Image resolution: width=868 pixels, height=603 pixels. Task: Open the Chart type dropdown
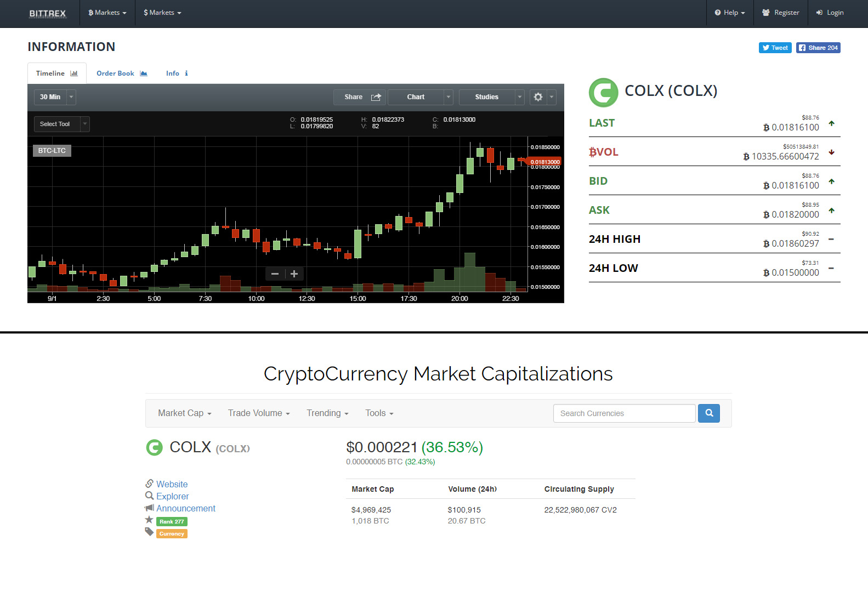tap(420, 97)
